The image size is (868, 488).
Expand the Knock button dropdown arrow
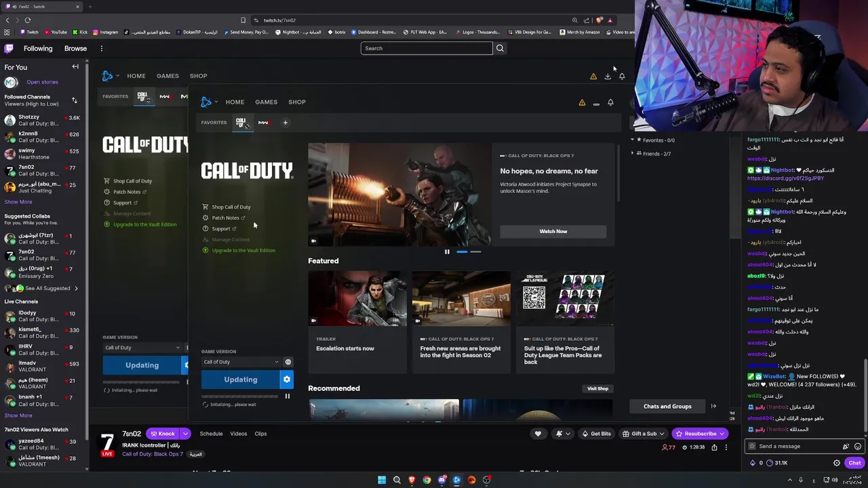[185, 434]
